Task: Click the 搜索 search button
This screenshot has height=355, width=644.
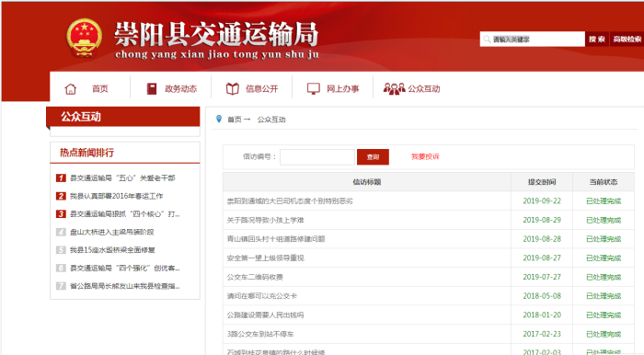Action: point(597,40)
